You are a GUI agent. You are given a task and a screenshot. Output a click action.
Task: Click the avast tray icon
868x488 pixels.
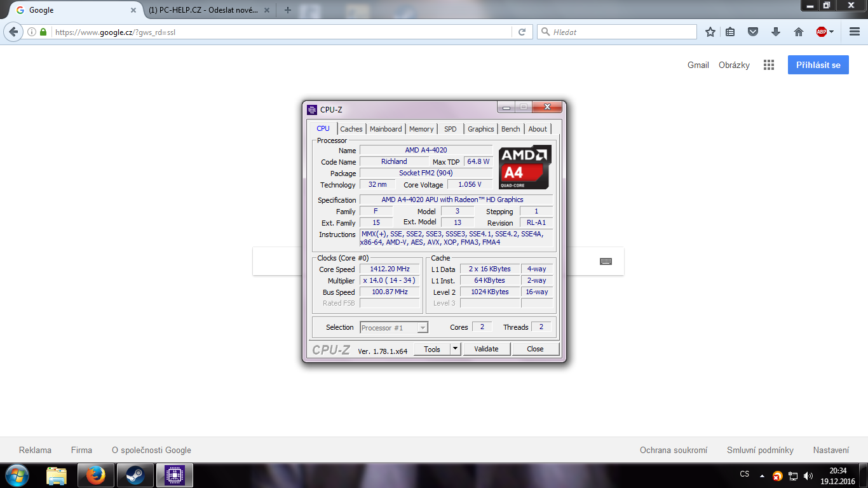(777, 476)
